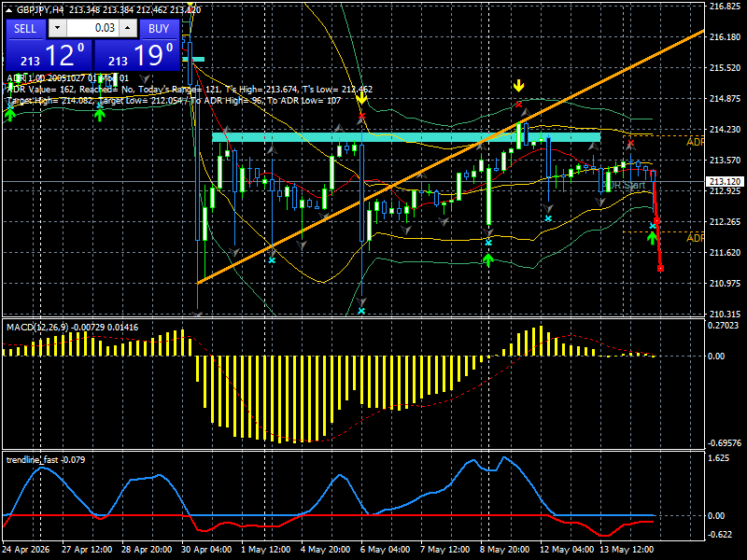Select the green up arrow below 8 May 20:00

coord(487,260)
